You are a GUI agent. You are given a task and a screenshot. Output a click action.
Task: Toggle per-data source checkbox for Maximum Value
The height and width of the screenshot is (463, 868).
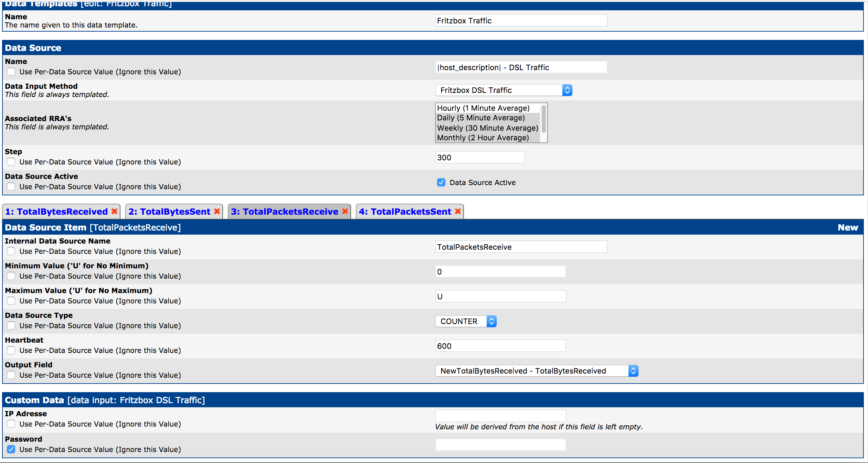click(11, 301)
